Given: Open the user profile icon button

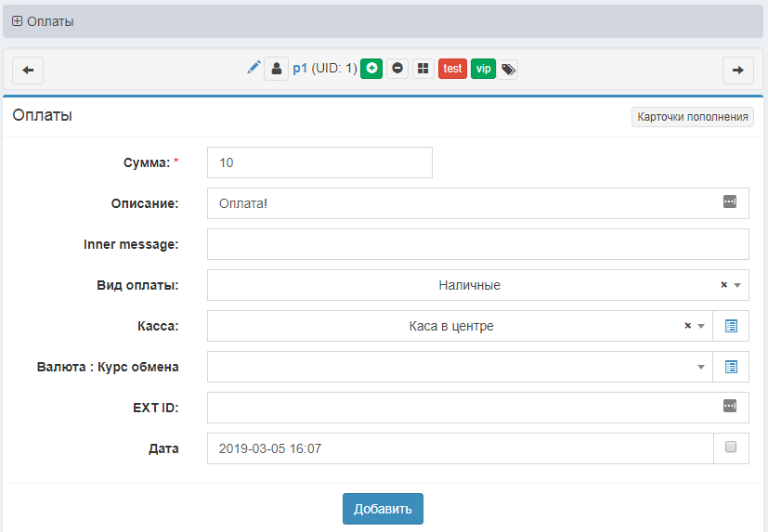Looking at the screenshot, I should tap(276, 69).
